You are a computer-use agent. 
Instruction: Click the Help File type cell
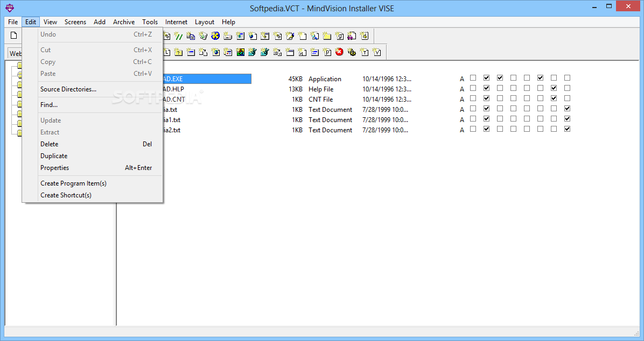click(x=321, y=89)
